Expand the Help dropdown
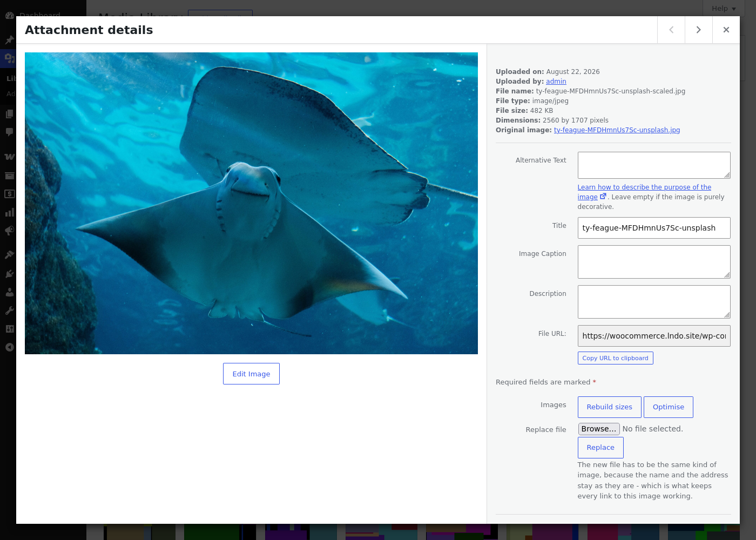 [724, 8]
